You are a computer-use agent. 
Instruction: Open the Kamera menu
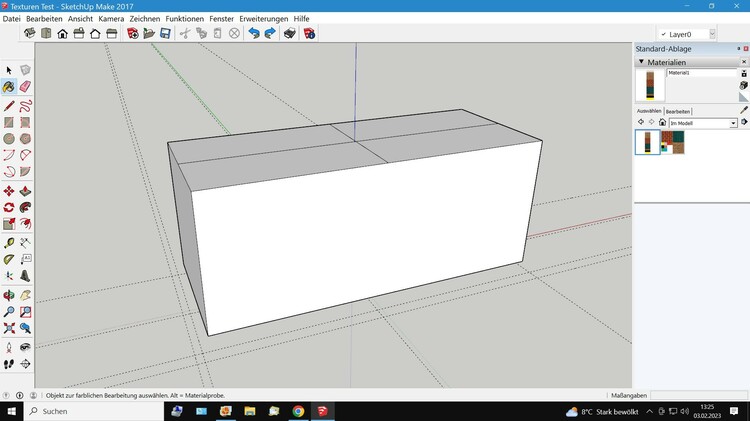[x=111, y=18]
